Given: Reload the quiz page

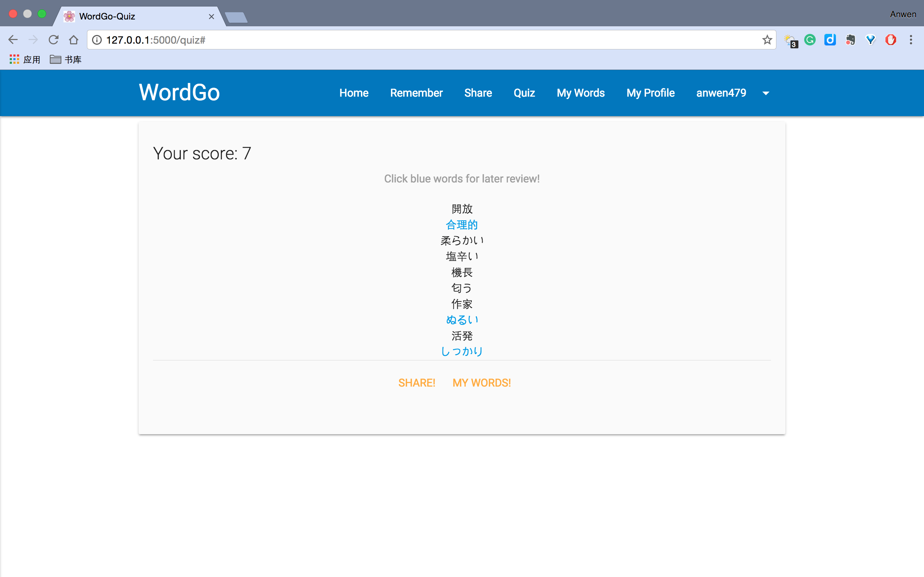Looking at the screenshot, I should pyautogui.click(x=53, y=40).
